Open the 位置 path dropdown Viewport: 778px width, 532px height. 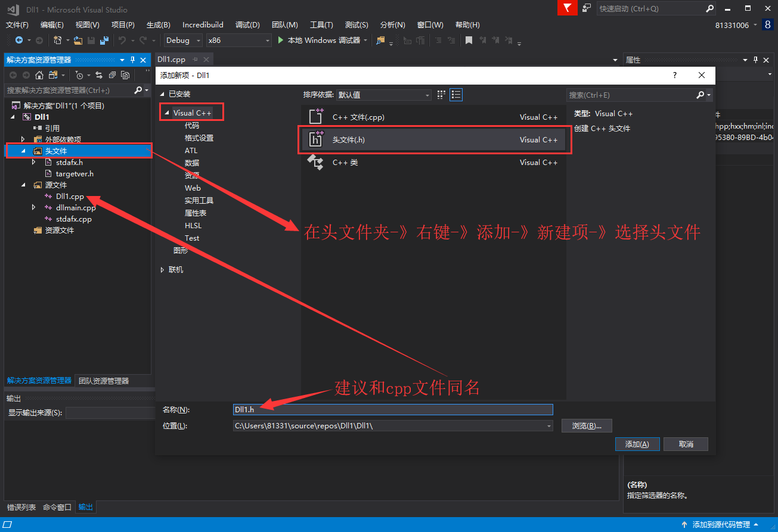pos(548,426)
